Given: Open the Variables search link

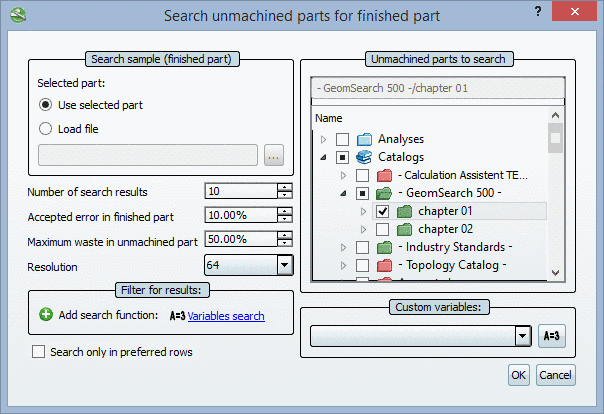Looking at the screenshot, I should (x=226, y=316).
